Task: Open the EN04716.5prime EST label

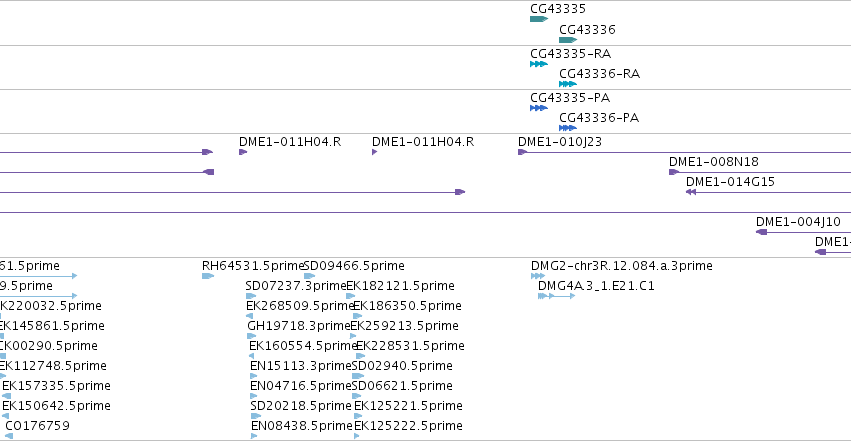Action: click(x=301, y=386)
